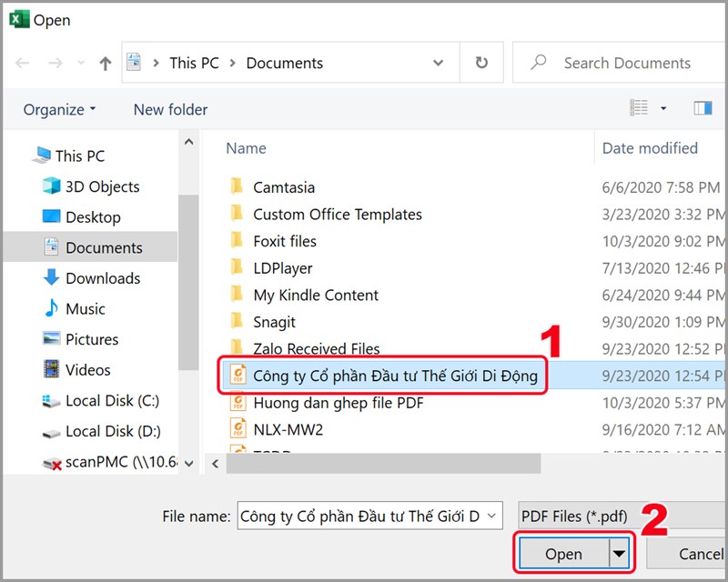Select This PC in the navigation tree
This screenshot has height=582, width=728.
(80, 156)
